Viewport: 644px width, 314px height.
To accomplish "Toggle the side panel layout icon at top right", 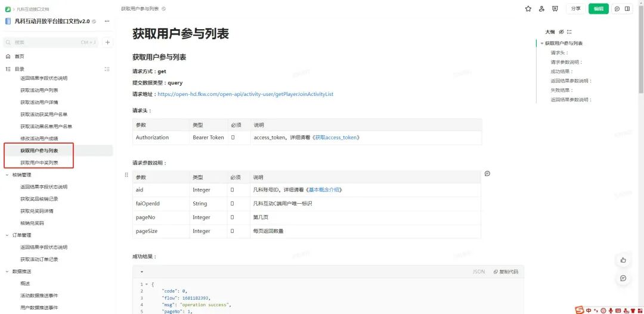I will click(627, 8).
